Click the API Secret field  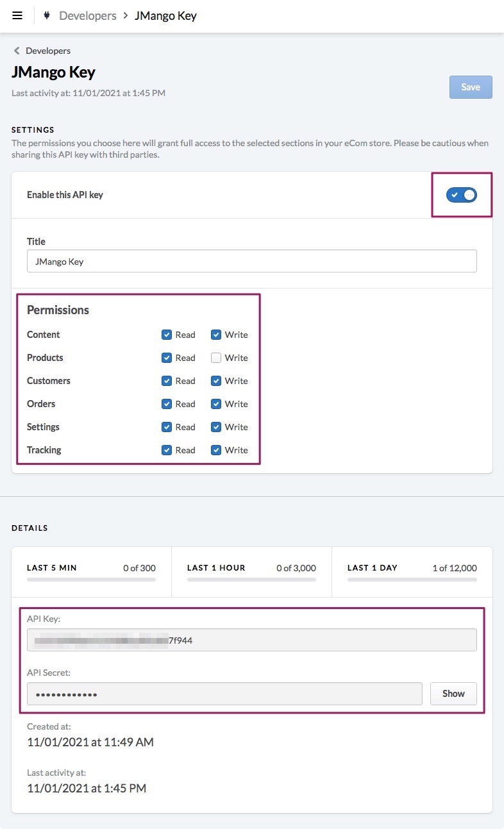point(224,693)
